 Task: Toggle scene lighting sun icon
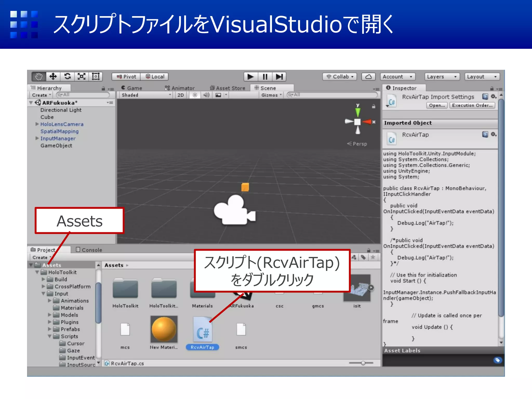[195, 95]
